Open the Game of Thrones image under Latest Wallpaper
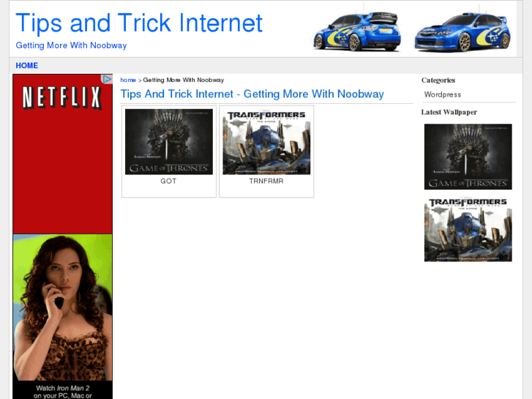This screenshot has width=532, height=399. click(x=468, y=157)
